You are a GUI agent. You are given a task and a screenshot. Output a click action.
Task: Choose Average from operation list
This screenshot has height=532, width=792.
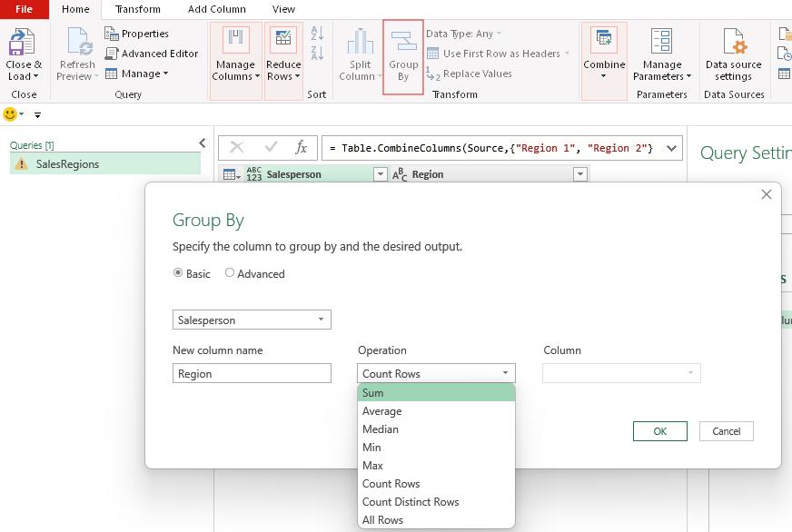[x=436, y=411]
